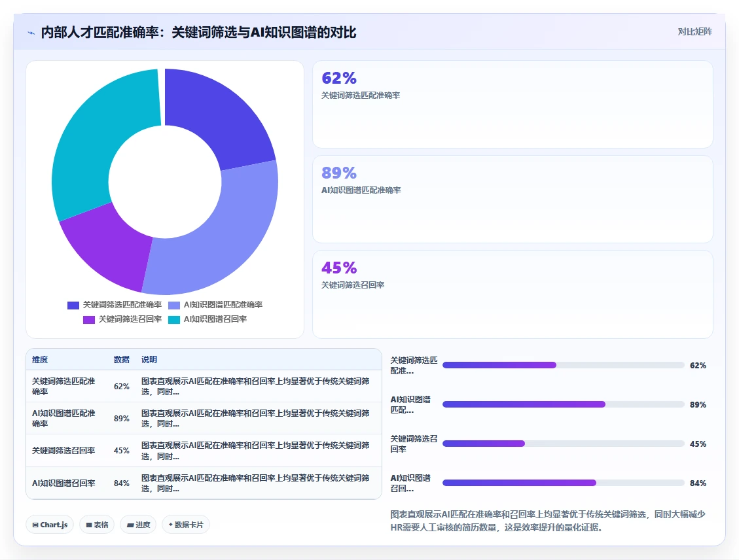Select the 45% data card
This screenshot has height=560, width=739.
coord(513,294)
